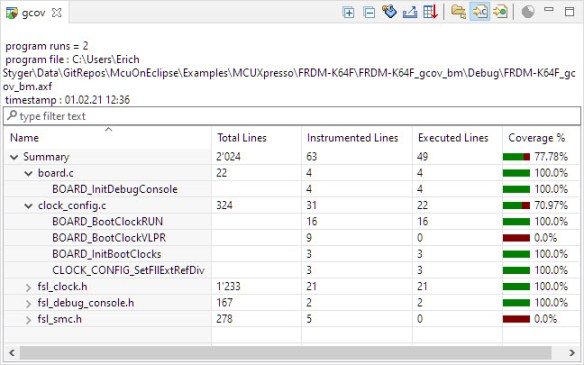Minimize the gcov view

pos(549,9)
